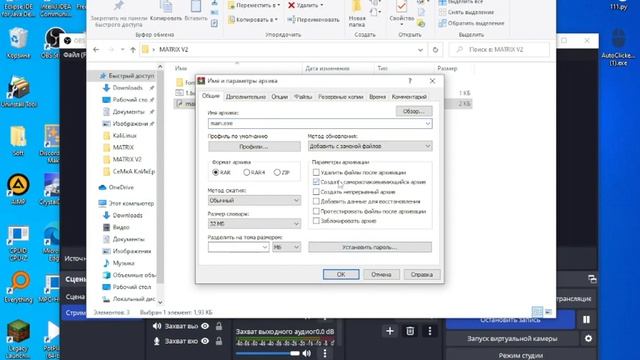Click the Delete (Удалить) ribbon button
Viewport: 640px width, 360px height.
coord(306,5)
